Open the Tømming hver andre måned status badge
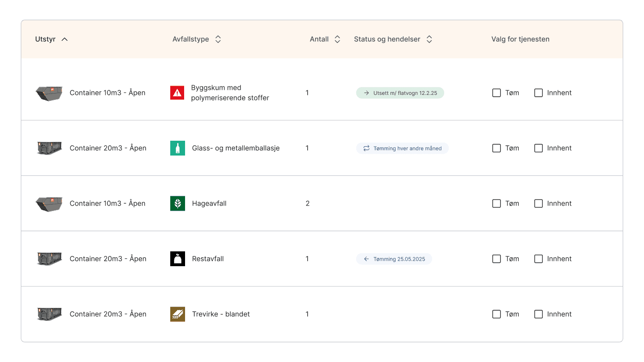This screenshot has height=362, width=644. (402, 149)
